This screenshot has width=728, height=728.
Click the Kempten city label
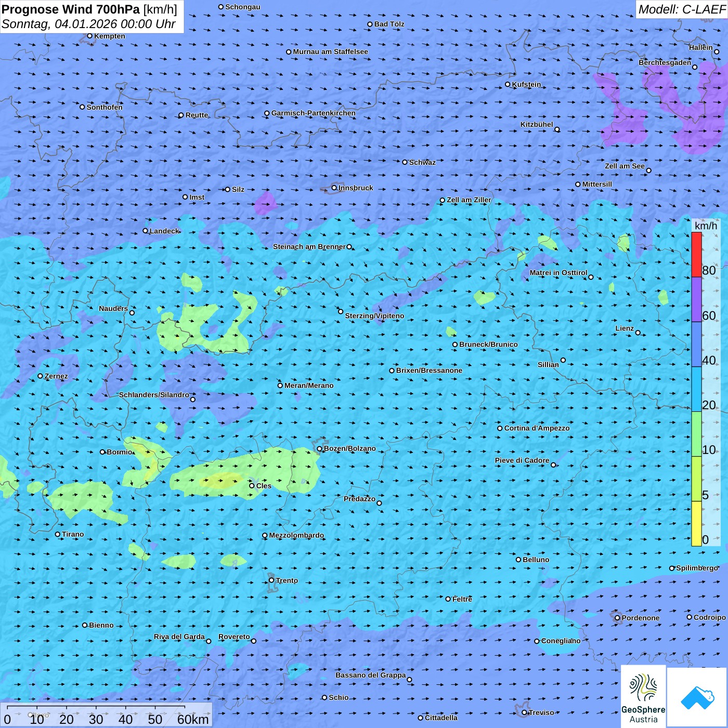(x=109, y=36)
